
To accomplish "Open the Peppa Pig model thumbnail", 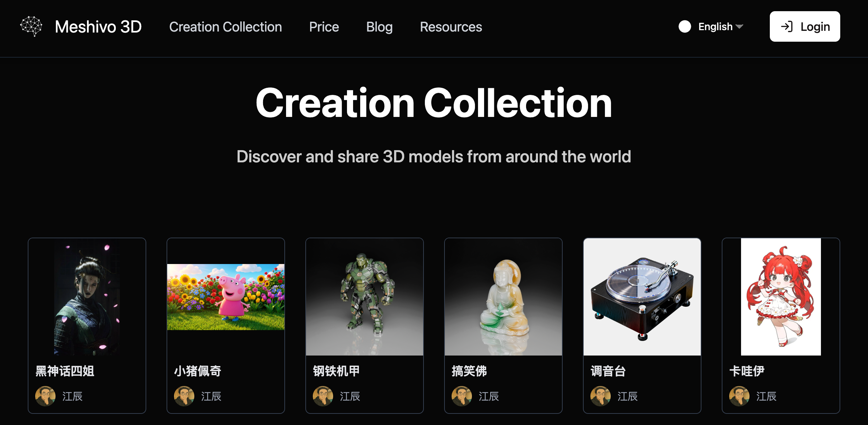I will coord(226,297).
